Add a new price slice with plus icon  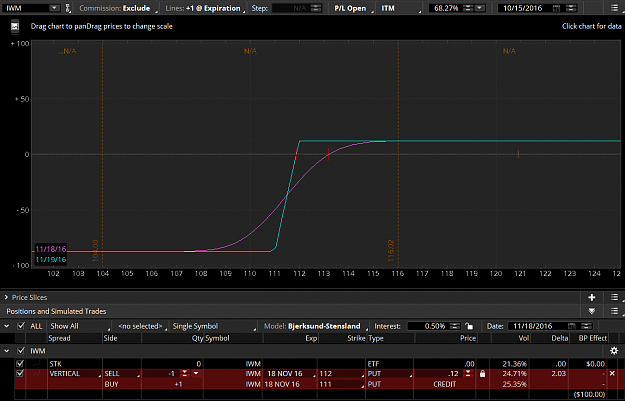click(x=592, y=297)
